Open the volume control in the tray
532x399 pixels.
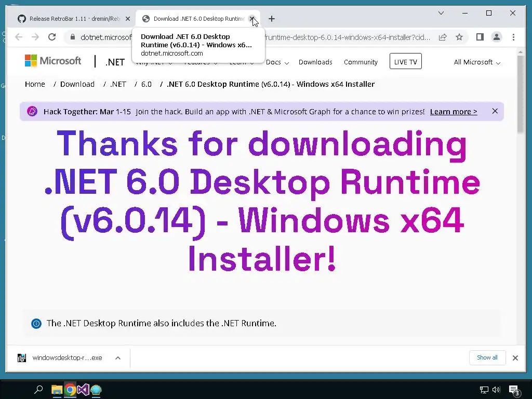coord(496,390)
